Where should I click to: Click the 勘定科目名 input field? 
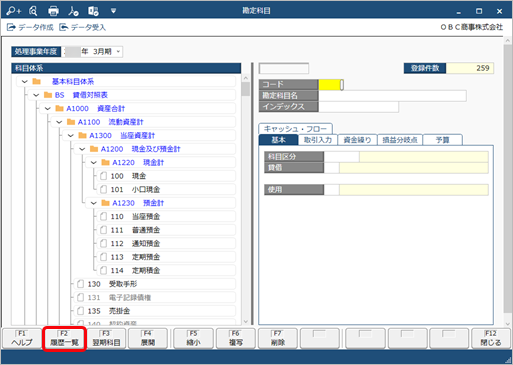(x=392, y=96)
